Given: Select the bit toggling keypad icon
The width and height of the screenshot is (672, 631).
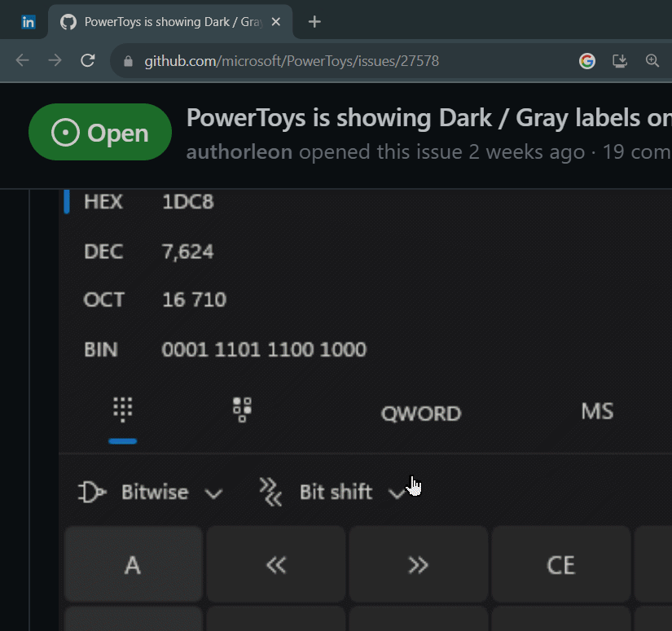Looking at the screenshot, I should point(241,410).
